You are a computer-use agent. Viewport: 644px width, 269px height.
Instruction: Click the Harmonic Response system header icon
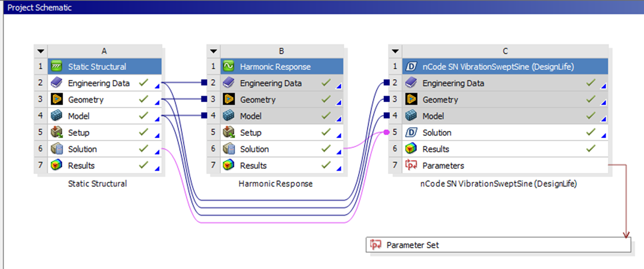(x=229, y=67)
